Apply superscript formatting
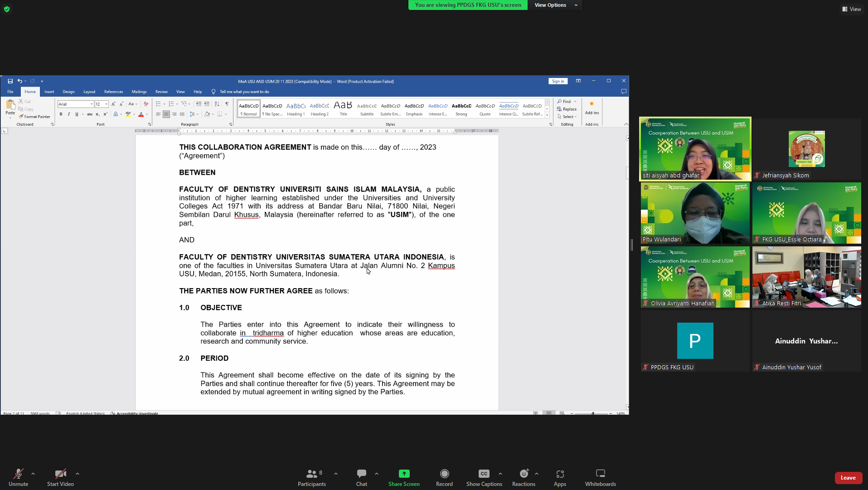The width and height of the screenshot is (868, 490). tap(105, 114)
